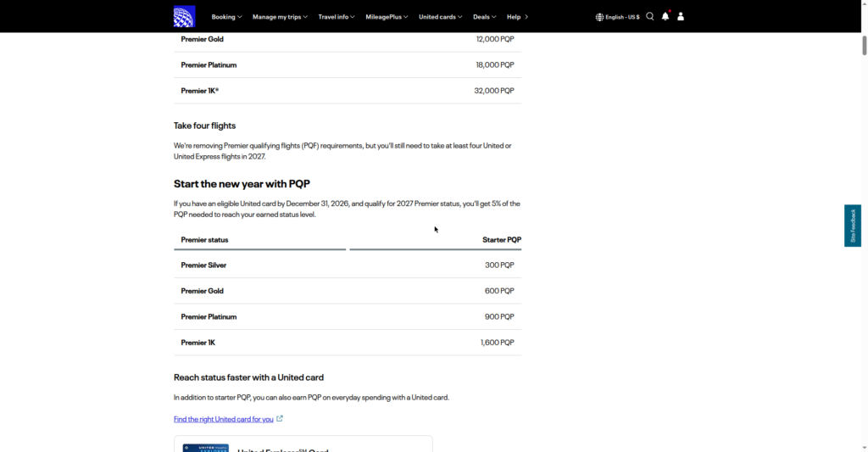The image size is (868, 452).
Task: Open the Site Feedback side tab
Action: pyautogui.click(x=853, y=226)
